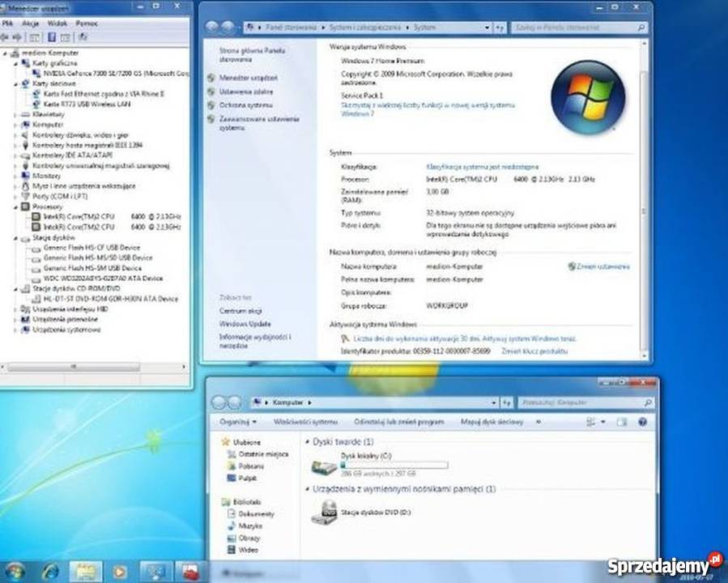Click the Windows Start button
Screen dimensions: 728x583
(x=15, y=572)
